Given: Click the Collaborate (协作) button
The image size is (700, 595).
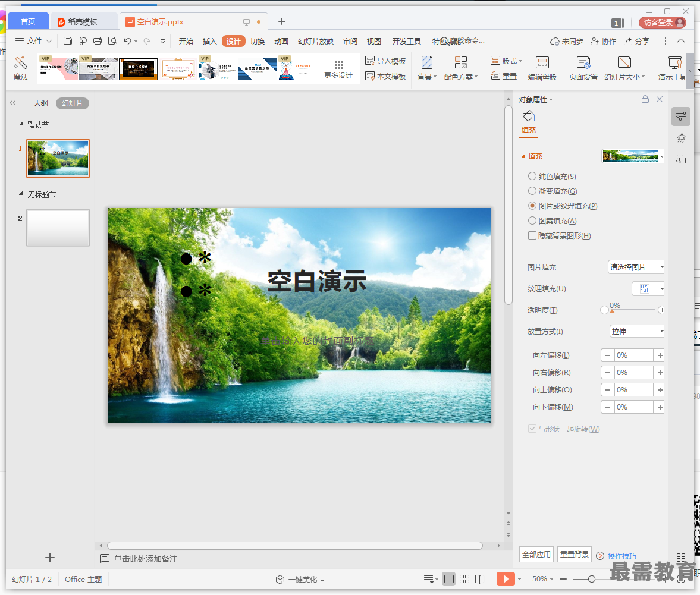Looking at the screenshot, I should (603, 41).
